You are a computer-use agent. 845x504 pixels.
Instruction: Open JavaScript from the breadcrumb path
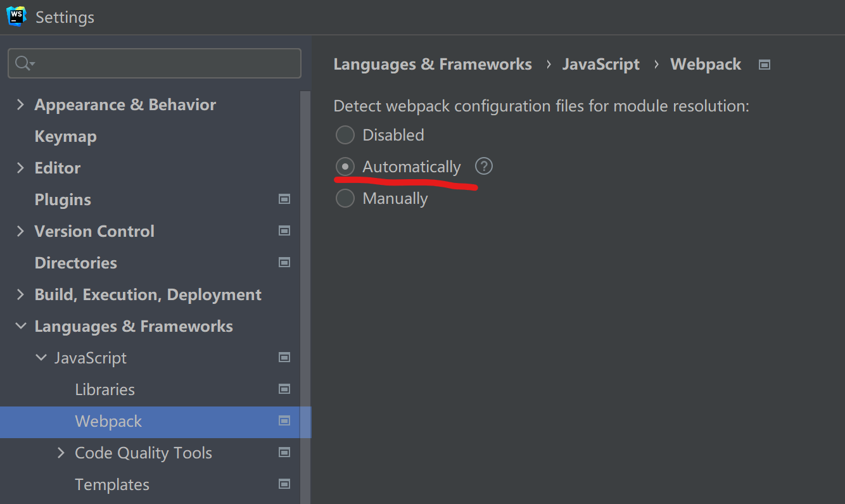click(x=600, y=64)
